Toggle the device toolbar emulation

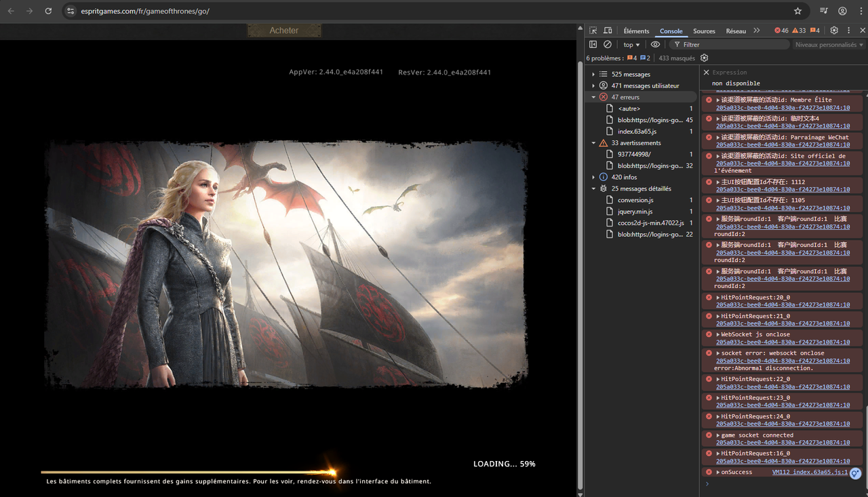(608, 31)
